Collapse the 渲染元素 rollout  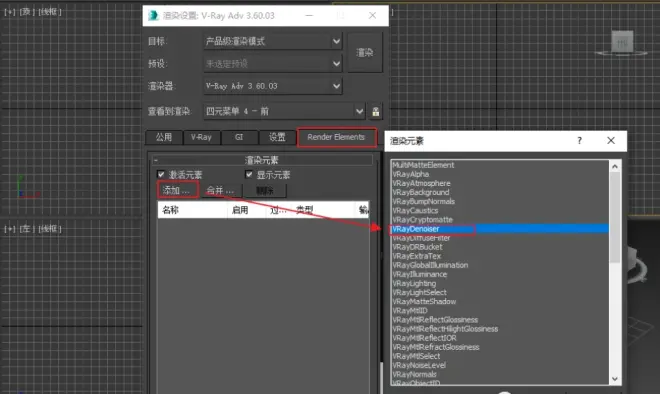click(x=156, y=160)
